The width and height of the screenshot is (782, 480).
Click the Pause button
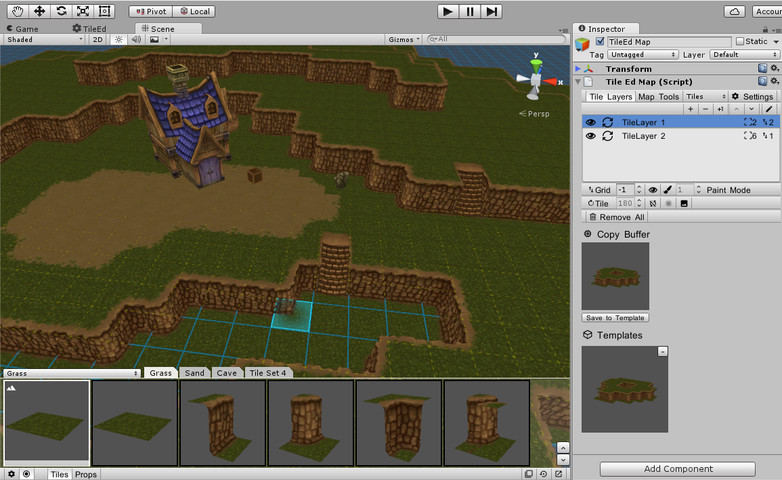point(470,11)
